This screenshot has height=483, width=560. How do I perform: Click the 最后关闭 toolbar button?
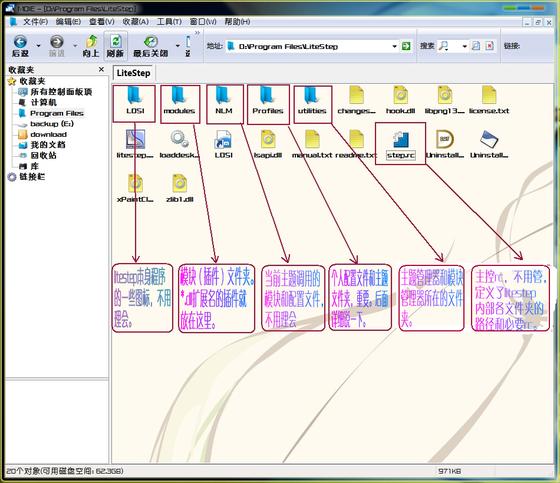tap(151, 46)
